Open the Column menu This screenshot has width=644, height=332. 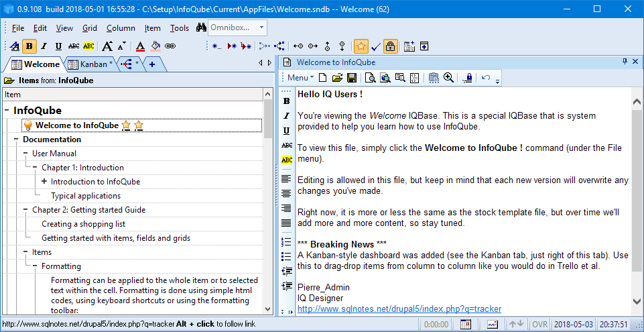pos(121,28)
